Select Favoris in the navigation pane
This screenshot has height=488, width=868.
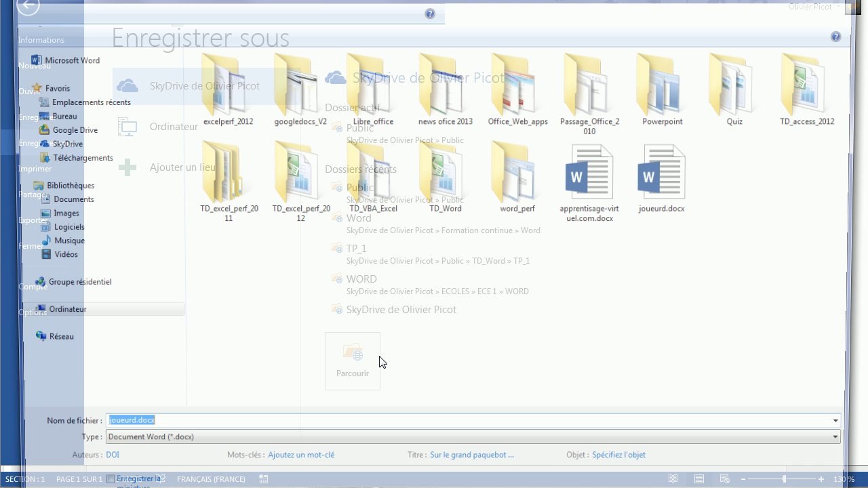[52, 88]
